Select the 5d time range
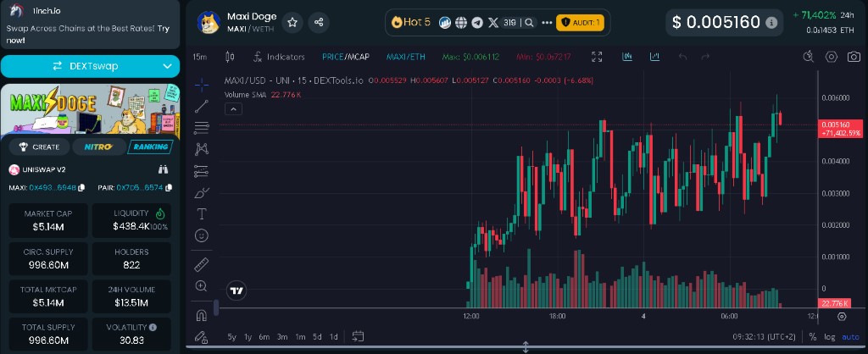This screenshot has height=354, width=868. (x=316, y=336)
